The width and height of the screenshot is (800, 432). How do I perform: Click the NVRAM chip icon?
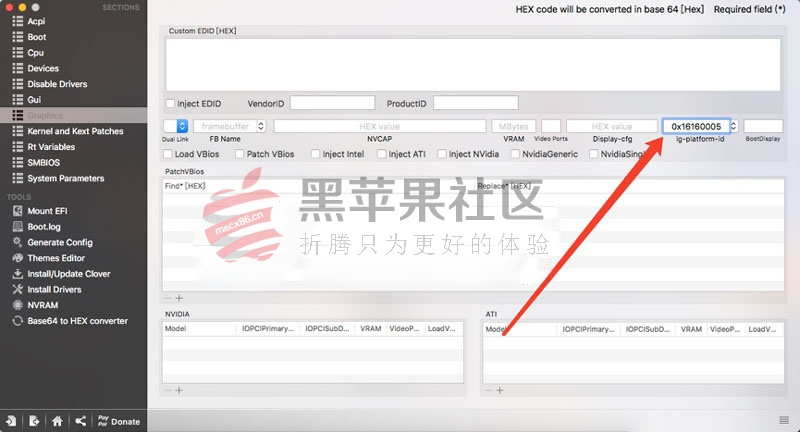pyautogui.click(x=18, y=306)
